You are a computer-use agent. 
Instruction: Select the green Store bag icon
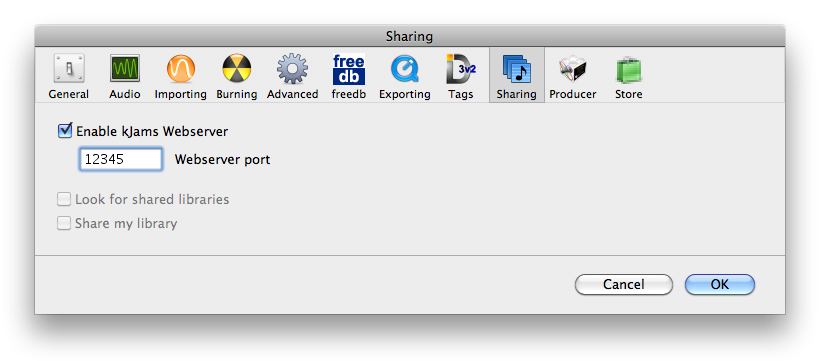click(x=629, y=70)
